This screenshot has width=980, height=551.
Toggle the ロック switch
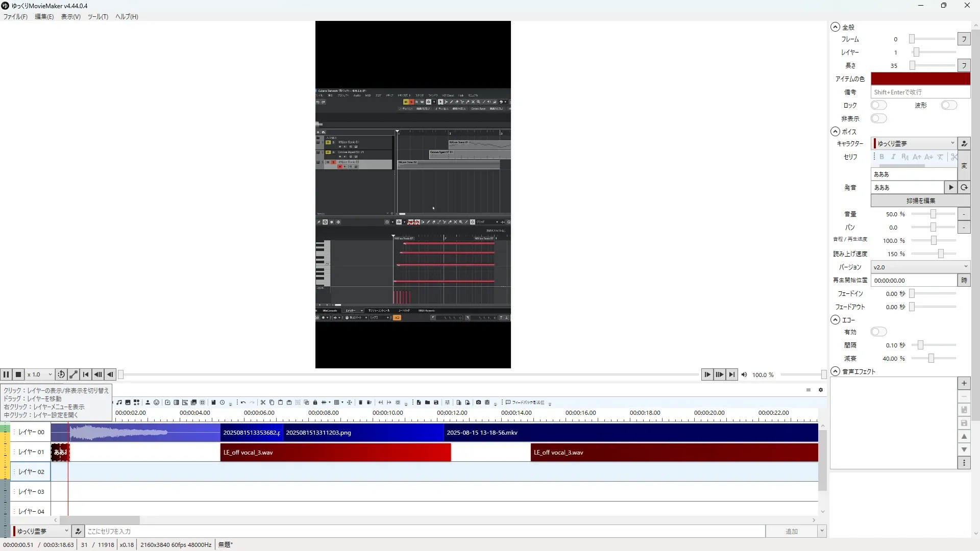click(x=878, y=105)
